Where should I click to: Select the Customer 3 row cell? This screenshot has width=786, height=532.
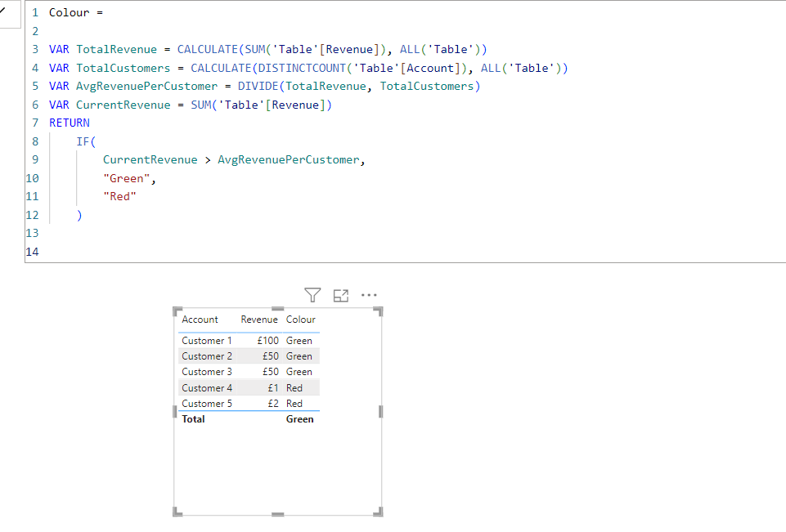[x=207, y=372]
